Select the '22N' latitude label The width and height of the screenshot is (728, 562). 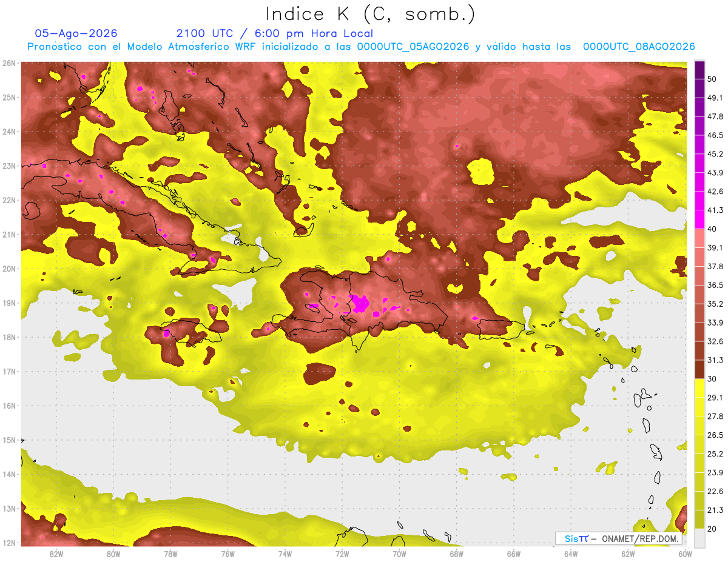coord(9,200)
